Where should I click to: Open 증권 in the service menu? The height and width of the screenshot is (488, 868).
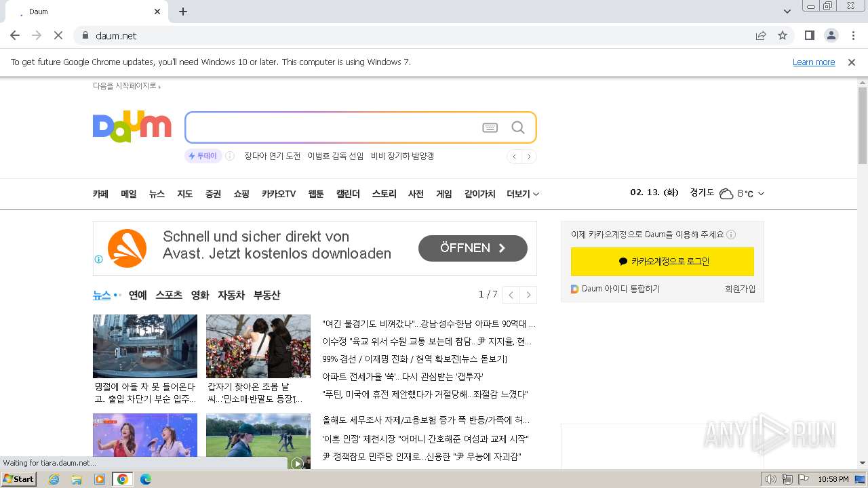(x=213, y=194)
